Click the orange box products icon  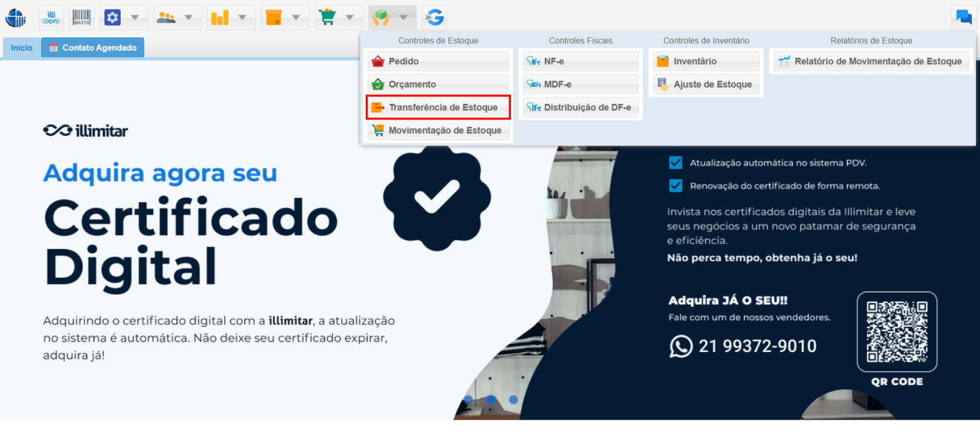click(x=274, y=18)
